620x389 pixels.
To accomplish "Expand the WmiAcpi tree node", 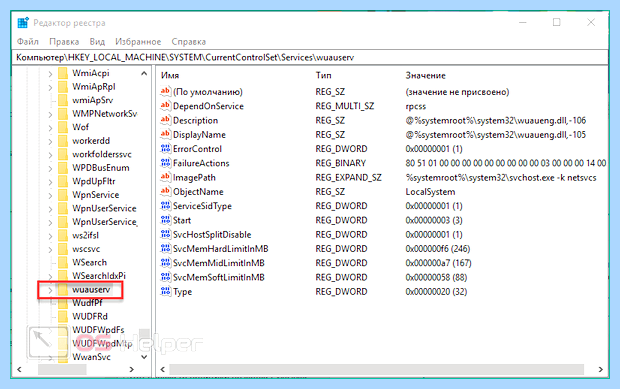I will (50, 74).
